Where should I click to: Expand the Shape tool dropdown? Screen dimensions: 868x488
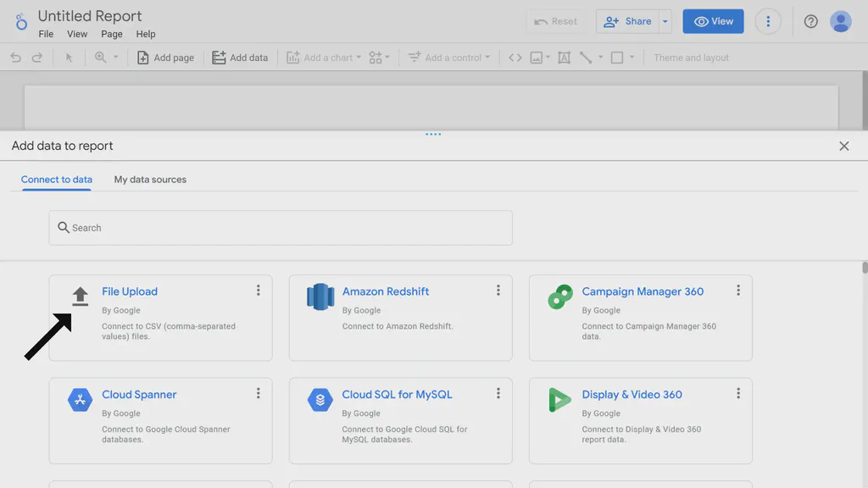point(632,57)
